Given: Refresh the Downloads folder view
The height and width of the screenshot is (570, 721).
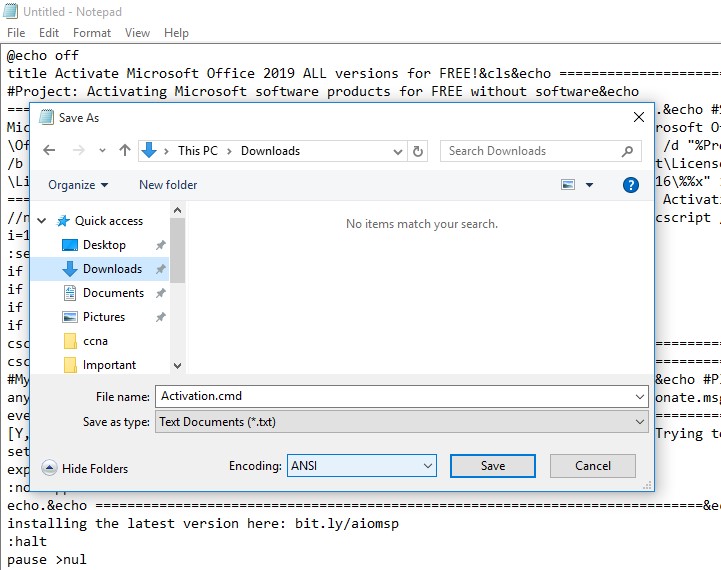Looking at the screenshot, I should [x=418, y=151].
